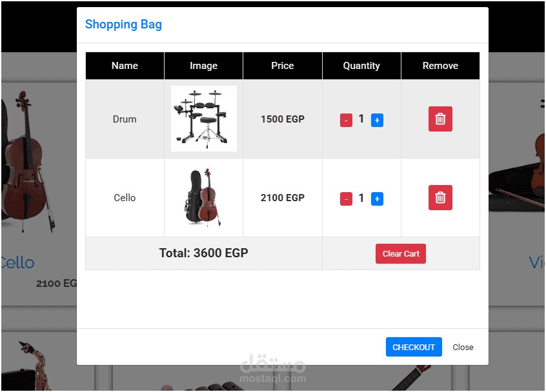This screenshot has width=546, height=392.
Task: Click the Name column header
Action: [125, 66]
